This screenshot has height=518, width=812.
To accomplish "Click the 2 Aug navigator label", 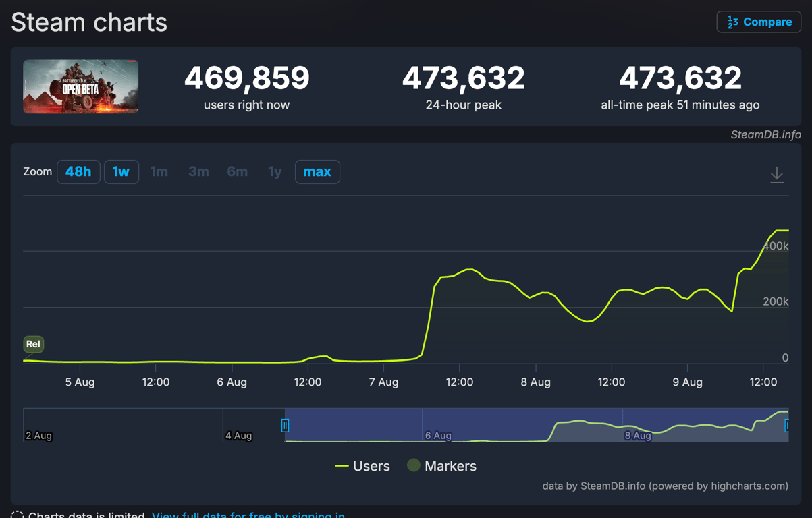I will pyautogui.click(x=38, y=436).
